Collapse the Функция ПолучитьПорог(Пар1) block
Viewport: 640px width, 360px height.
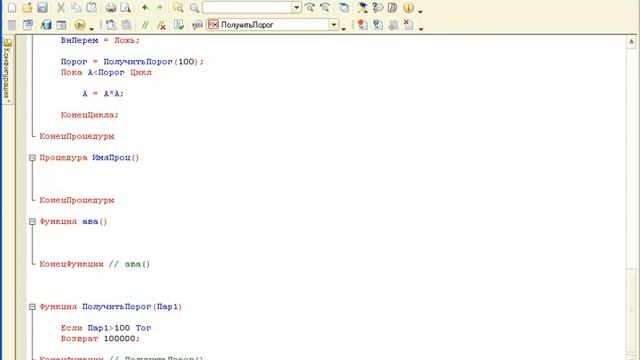32,307
